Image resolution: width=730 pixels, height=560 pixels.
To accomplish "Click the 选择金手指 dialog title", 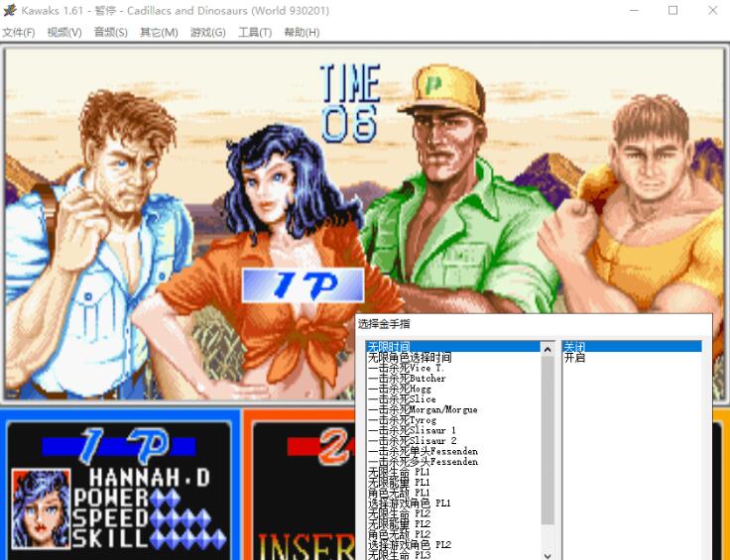I will click(384, 324).
